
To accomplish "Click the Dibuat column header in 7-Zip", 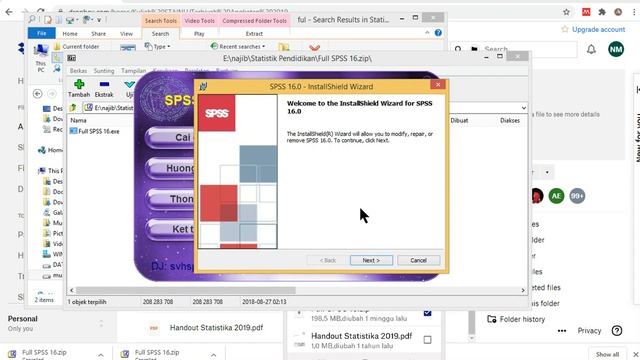I will point(459,120).
